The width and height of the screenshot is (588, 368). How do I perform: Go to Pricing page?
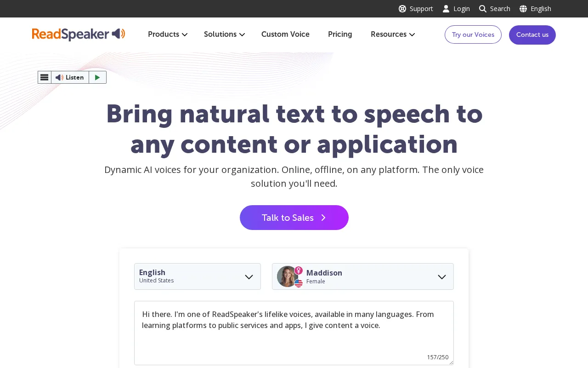[x=340, y=34]
